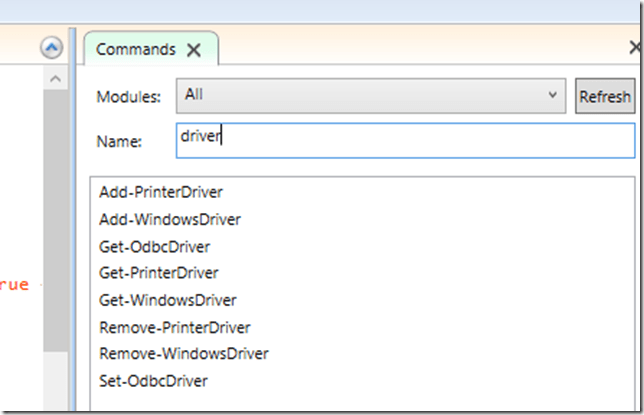Collapse the script pane with the up-arrow icon
This screenshot has width=644, height=415.
(52, 48)
